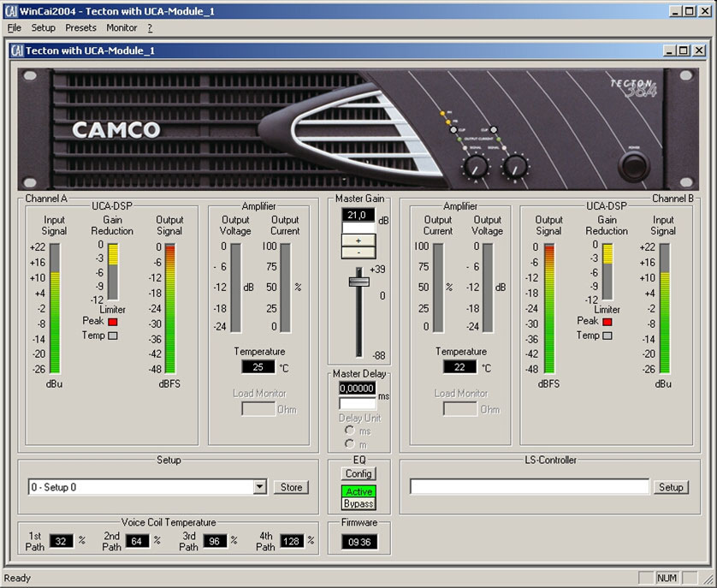Click the Firmware version 09 36 display
Screen dimensions: 717x588
click(359, 543)
